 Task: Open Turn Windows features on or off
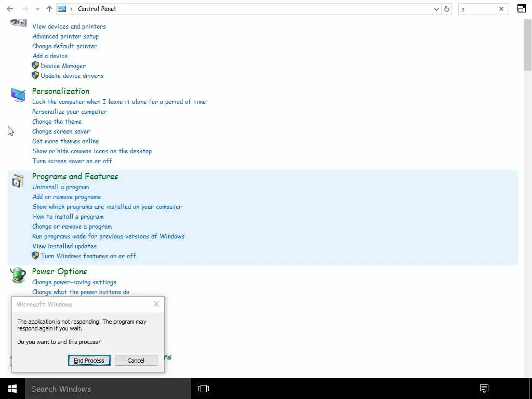click(88, 256)
